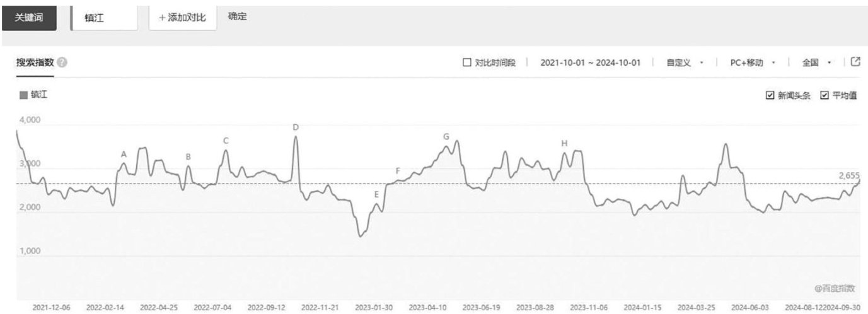Enable the 对比时间段 checkbox

pos(467,62)
